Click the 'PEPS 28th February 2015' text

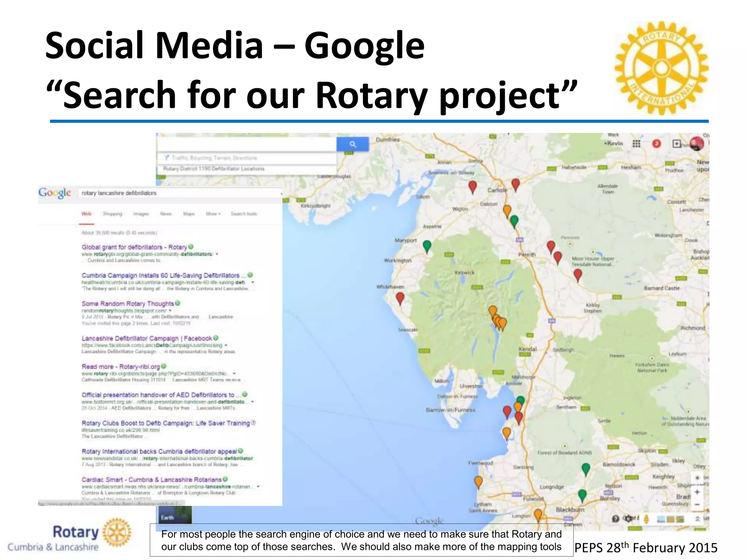coord(646,547)
